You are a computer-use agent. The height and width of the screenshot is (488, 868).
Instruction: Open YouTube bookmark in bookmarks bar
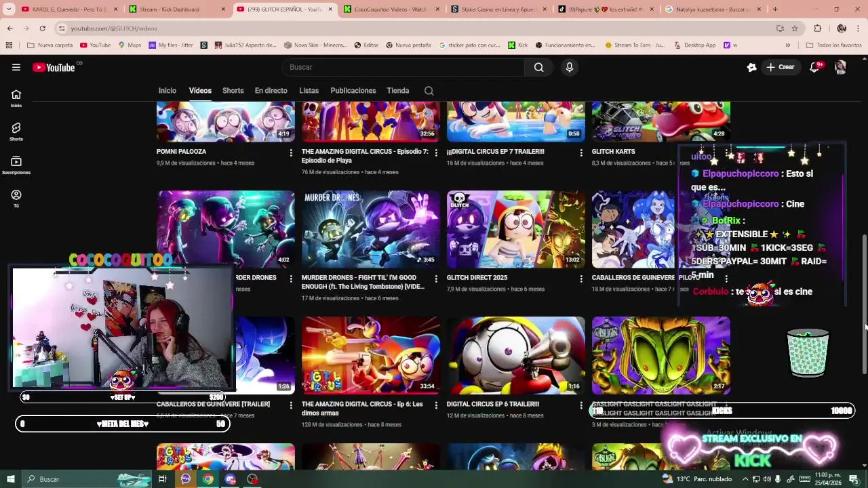[95, 45]
